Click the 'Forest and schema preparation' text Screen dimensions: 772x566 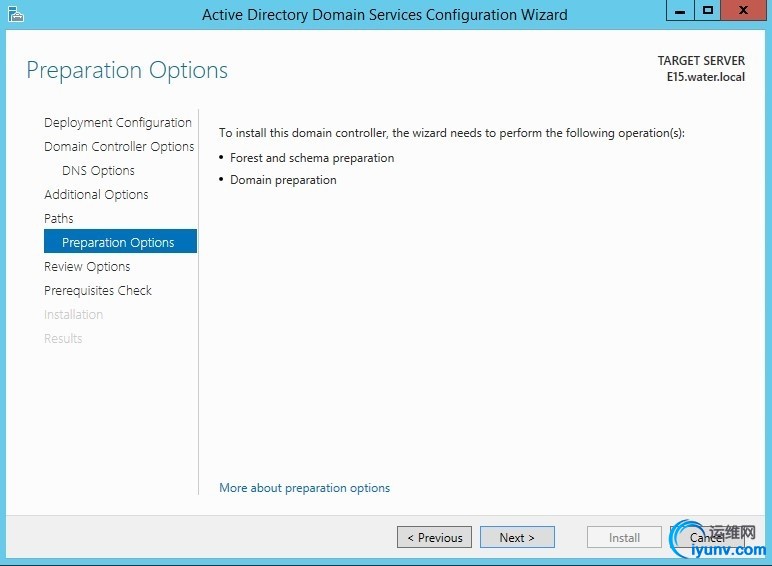(x=312, y=158)
